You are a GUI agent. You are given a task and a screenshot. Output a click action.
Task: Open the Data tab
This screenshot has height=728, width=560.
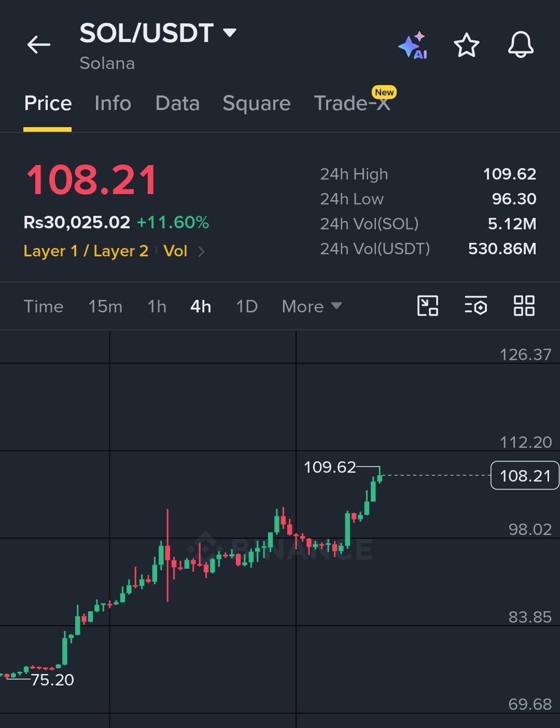177,103
